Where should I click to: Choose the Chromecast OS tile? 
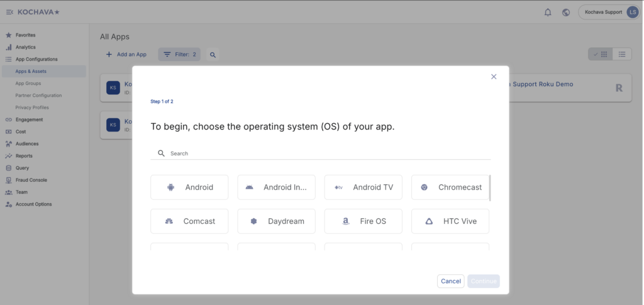[x=450, y=187]
